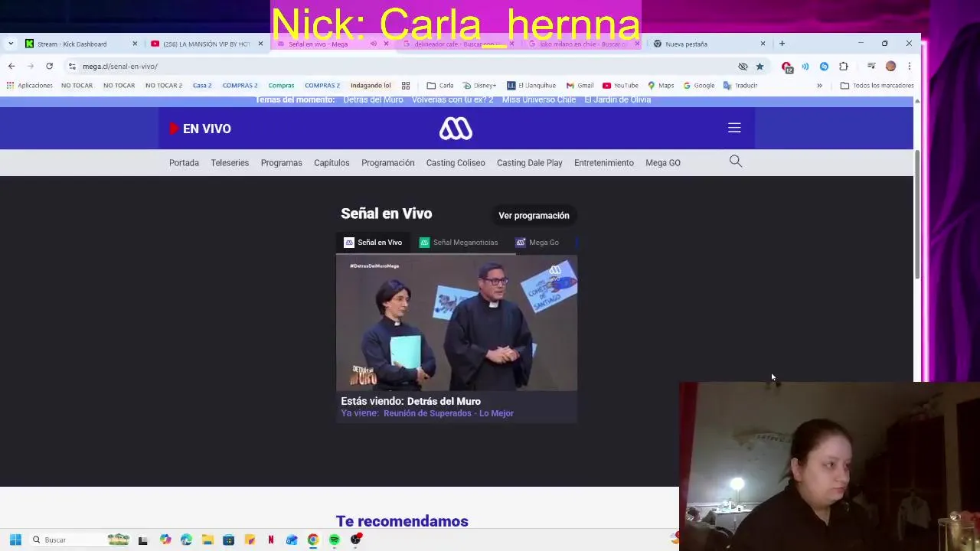Image resolution: width=980 pixels, height=551 pixels.
Task: Open a new tab with plus button
Action: (x=782, y=44)
